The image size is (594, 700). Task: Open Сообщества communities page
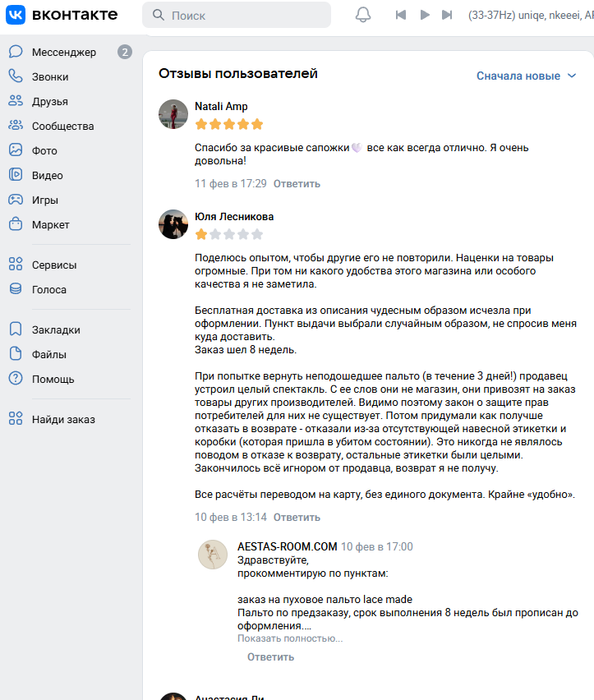coord(62,127)
